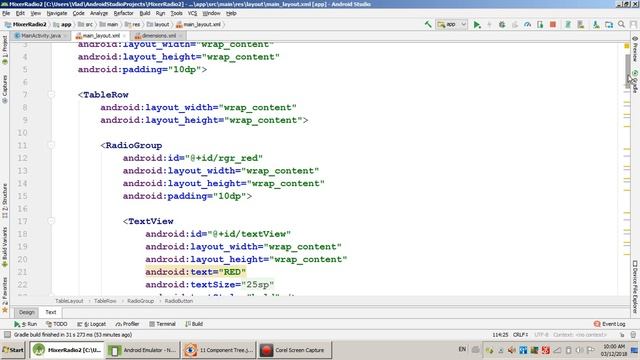640x360 pixels.
Task: Select the Text view tab
Action: [51, 312]
